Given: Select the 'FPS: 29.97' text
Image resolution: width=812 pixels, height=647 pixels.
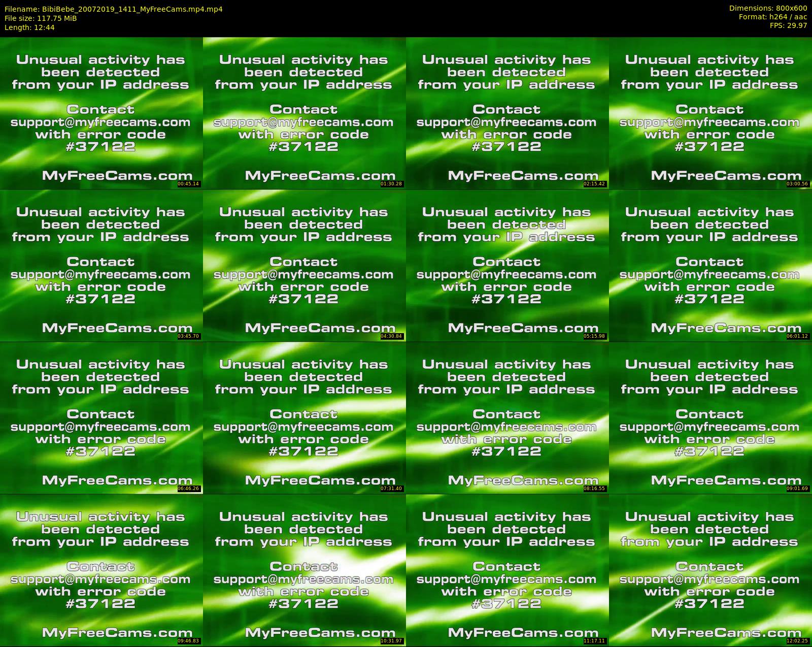Looking at the screenshot, I should pyautogui.click(x=788, y=25).
